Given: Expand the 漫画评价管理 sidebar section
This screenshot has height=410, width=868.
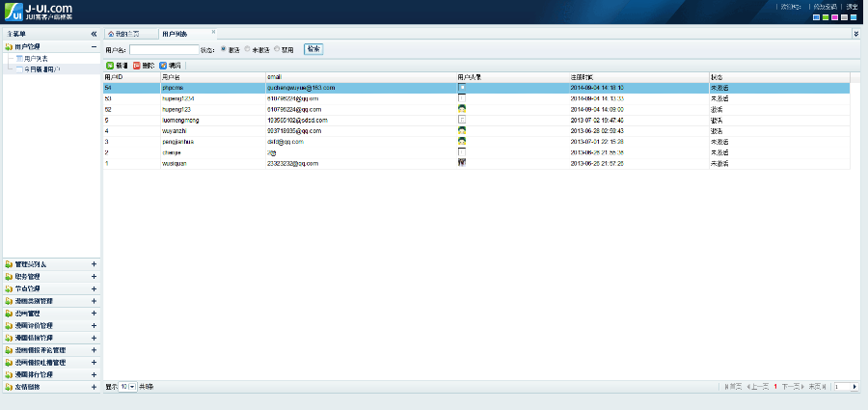Looking at the screenshot, I should (94, 326).
